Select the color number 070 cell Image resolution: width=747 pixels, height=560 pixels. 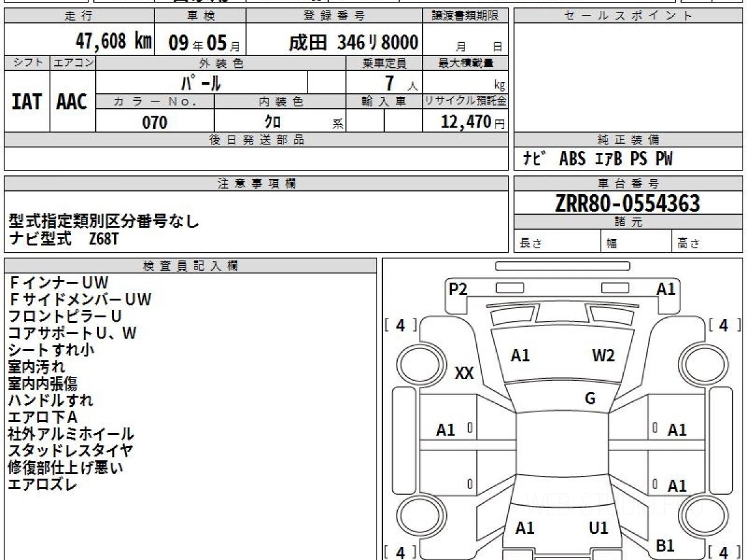(155, 123)
